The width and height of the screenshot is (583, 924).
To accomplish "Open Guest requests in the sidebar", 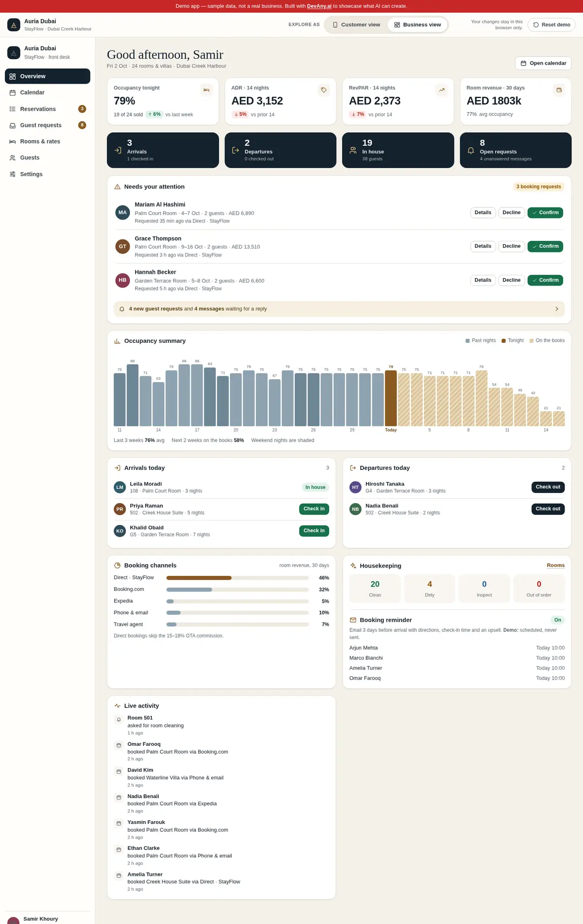I will [48, 125].
